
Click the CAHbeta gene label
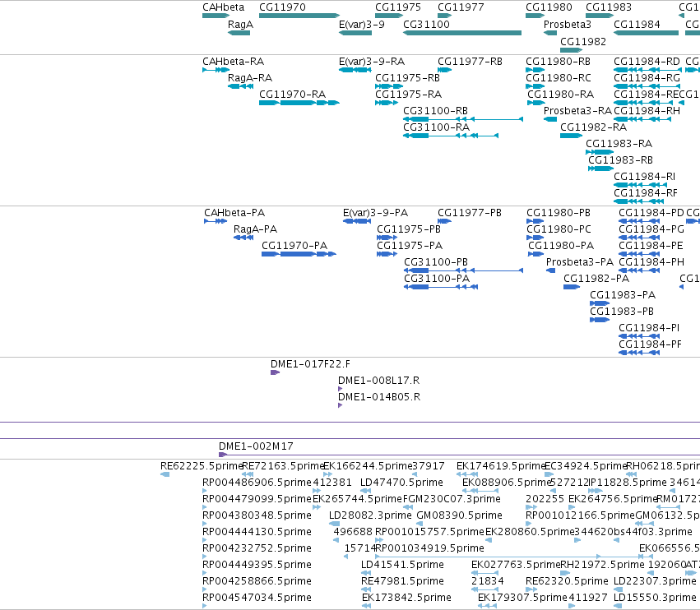point(223,7)
